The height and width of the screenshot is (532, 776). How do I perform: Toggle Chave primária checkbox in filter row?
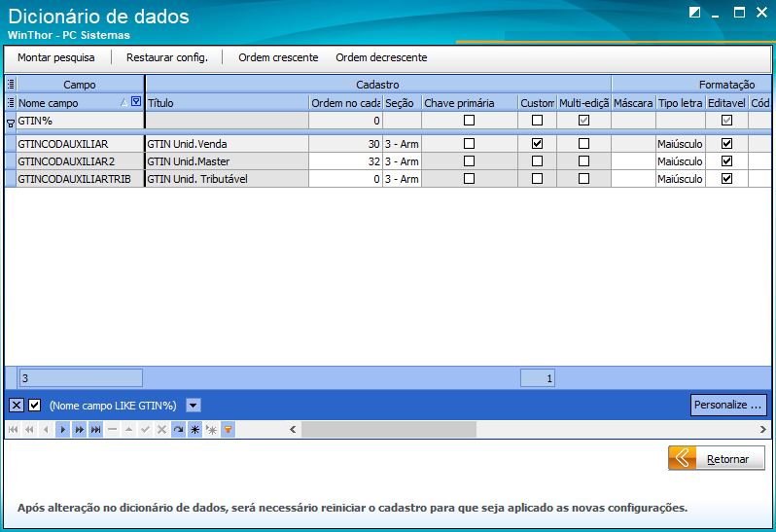tap(469, 121)
